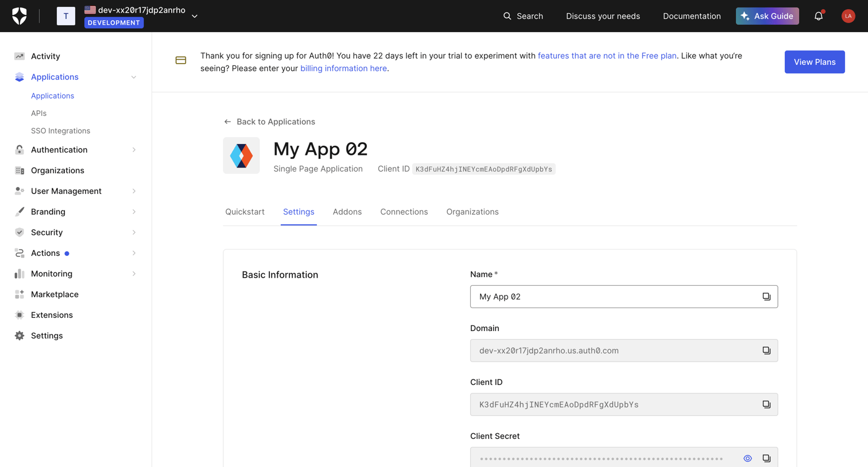Click the Settings gear icon in sidebar
868x467 pixels.
pyautogui.click(x=20, y=336)
